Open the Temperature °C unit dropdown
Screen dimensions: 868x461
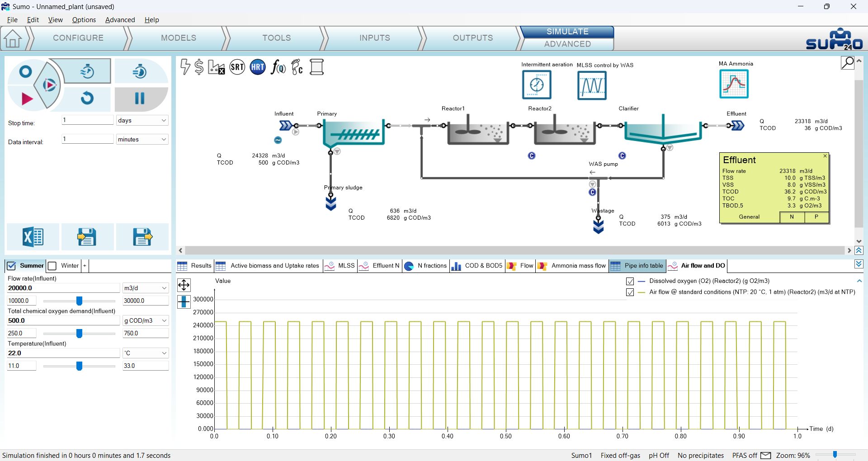pos(145,353)
